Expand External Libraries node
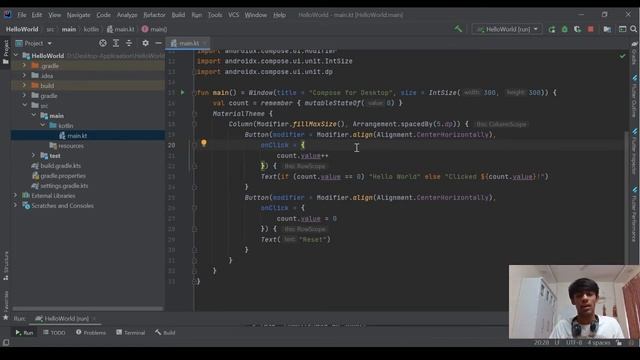 coord(16,196)
